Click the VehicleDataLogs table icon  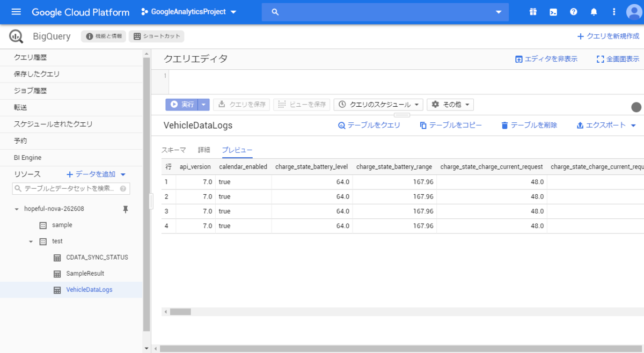57,290
